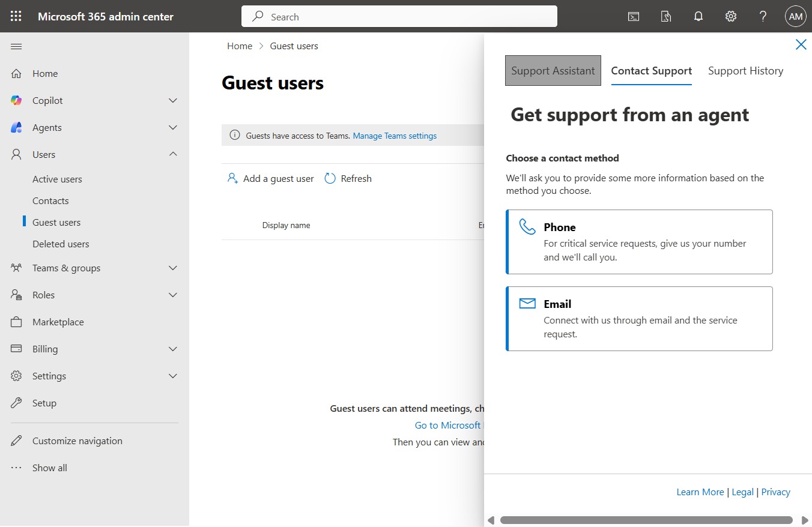This screenshot has width=812, height=527.
Task: Click the Guest users breadcrumb text
Action: pos(294,46)
